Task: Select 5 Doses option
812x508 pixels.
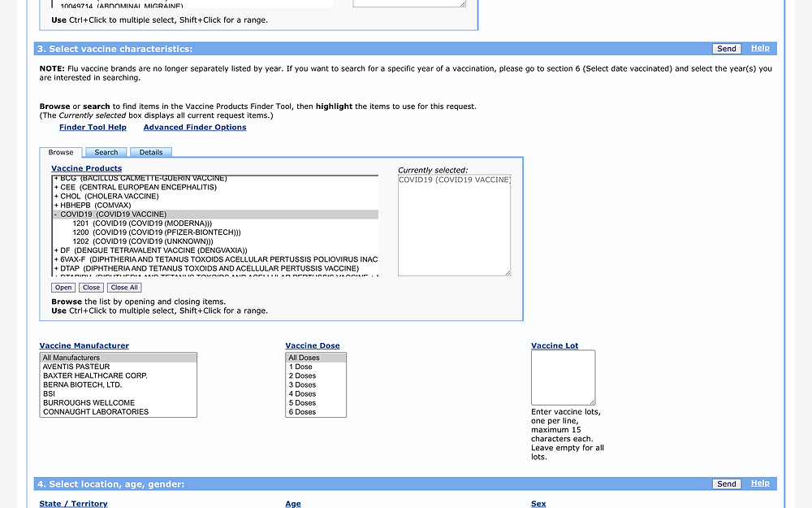Action: click(316, 403)
